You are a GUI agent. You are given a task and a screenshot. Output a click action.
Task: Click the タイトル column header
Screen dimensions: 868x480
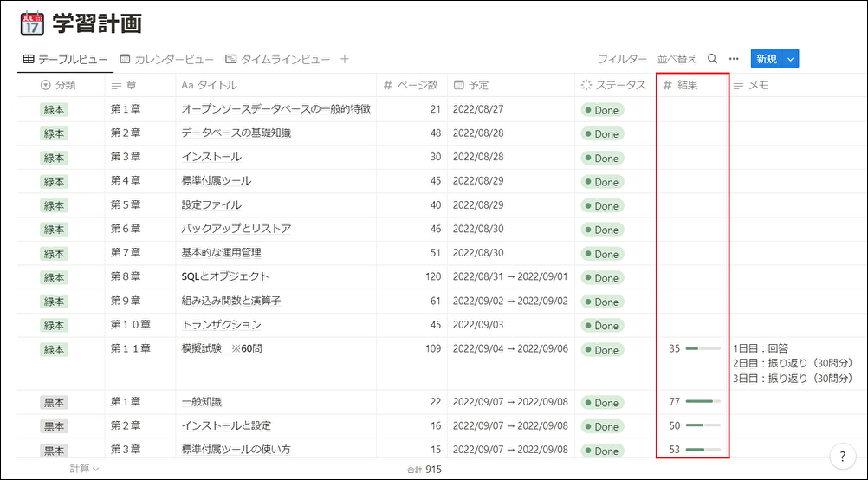[210, 85]
